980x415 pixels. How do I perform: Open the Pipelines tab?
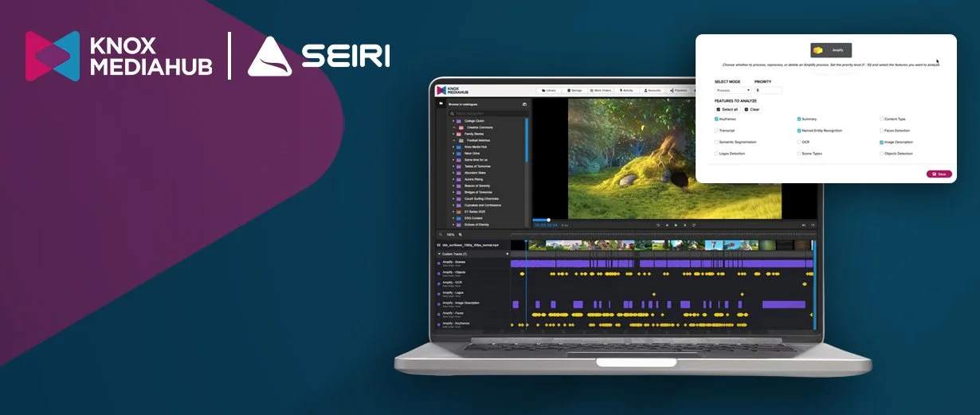pyautogui.click(x=679, y=90)
